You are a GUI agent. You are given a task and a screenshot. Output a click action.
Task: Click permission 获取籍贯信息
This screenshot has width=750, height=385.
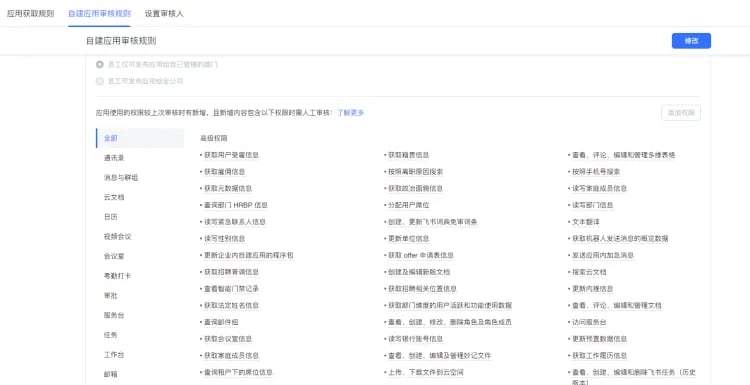point(408,155)
